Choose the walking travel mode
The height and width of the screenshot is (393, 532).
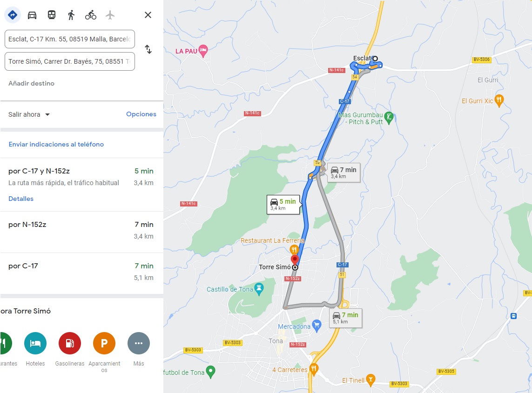[x=71, y=15]
